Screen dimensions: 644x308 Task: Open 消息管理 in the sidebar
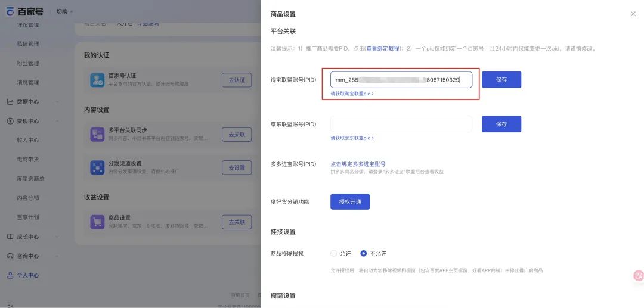[28, 82]
